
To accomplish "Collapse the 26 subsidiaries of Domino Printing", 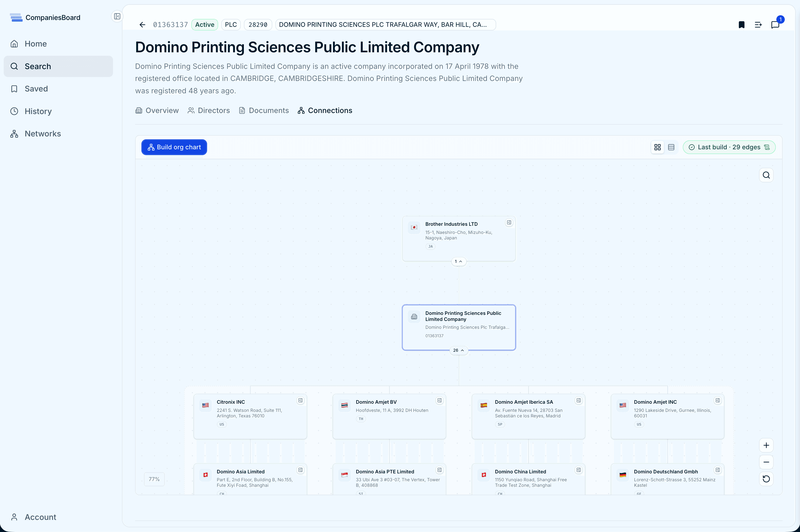I will click(459, 350).
